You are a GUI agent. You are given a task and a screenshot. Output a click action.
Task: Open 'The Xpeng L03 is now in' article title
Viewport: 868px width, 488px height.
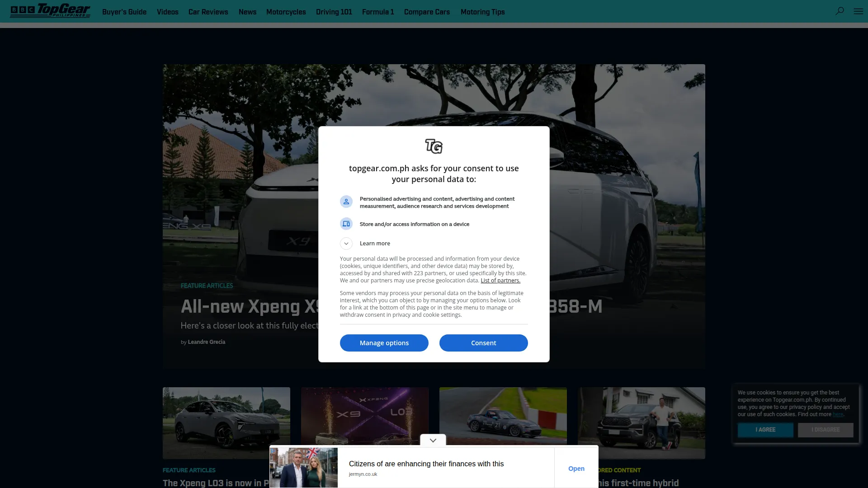click(216, 483)
